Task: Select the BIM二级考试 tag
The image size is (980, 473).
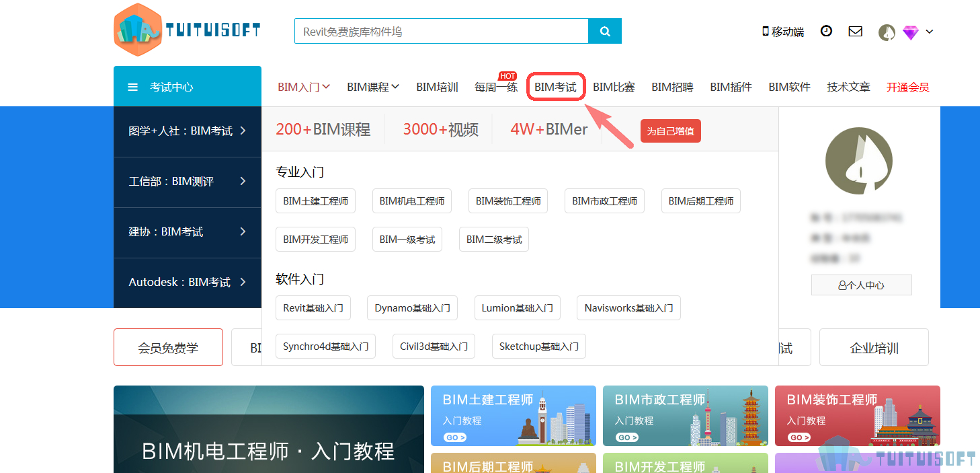Action: click(x=494, y=240)
